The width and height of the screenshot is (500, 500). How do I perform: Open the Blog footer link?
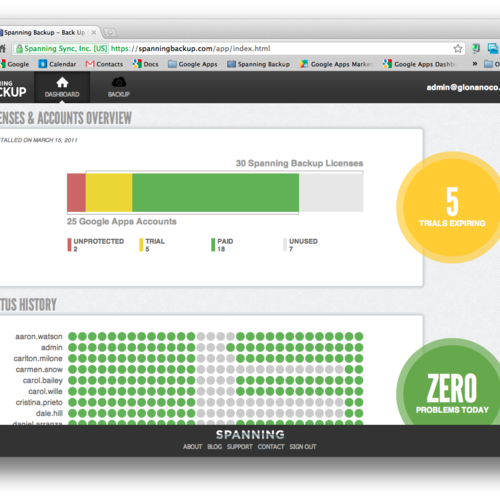[214, 447]
